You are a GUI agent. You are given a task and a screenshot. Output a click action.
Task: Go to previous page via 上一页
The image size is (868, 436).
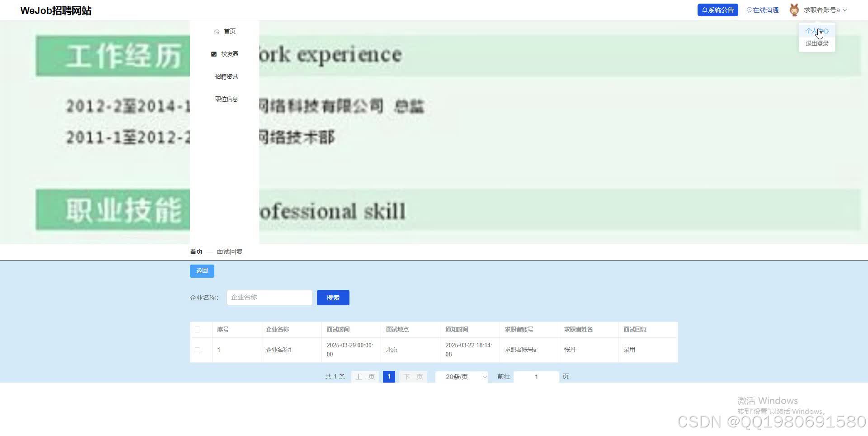[364, 376]
